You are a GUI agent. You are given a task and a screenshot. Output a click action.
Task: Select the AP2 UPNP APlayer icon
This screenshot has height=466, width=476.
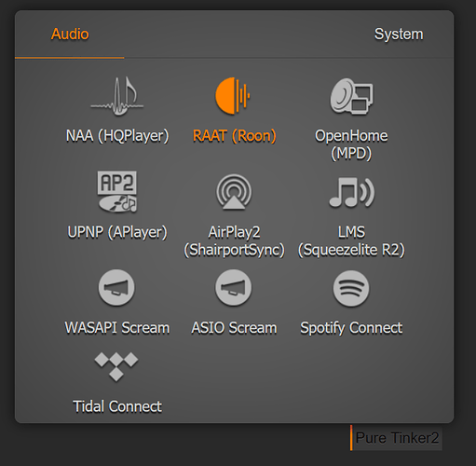tap(117, 191)
